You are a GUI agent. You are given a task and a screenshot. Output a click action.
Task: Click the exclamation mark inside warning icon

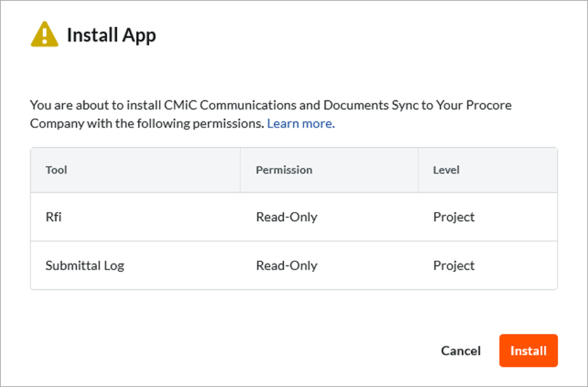pyautogui.click(x=44, y=36)
